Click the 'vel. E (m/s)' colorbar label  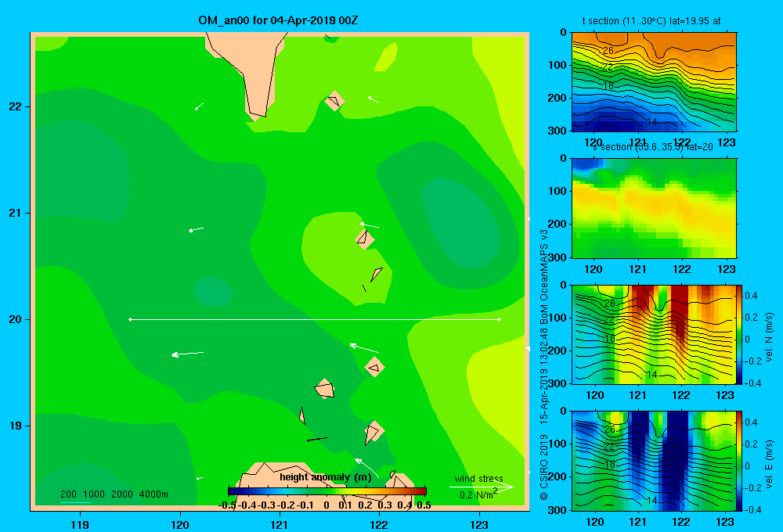click(769, 464)
